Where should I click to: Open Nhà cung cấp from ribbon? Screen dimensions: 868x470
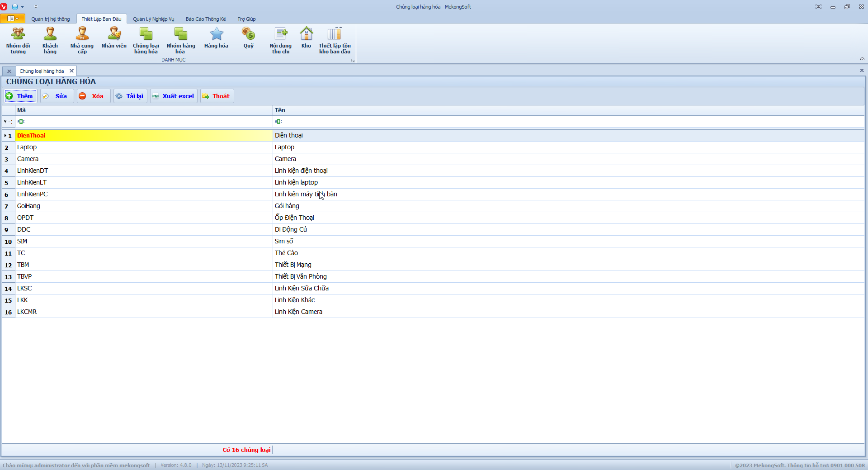[82, 40]
